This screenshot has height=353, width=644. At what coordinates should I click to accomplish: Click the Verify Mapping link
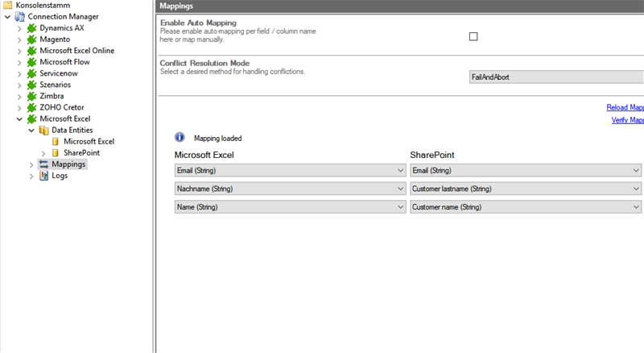(627, 120)
